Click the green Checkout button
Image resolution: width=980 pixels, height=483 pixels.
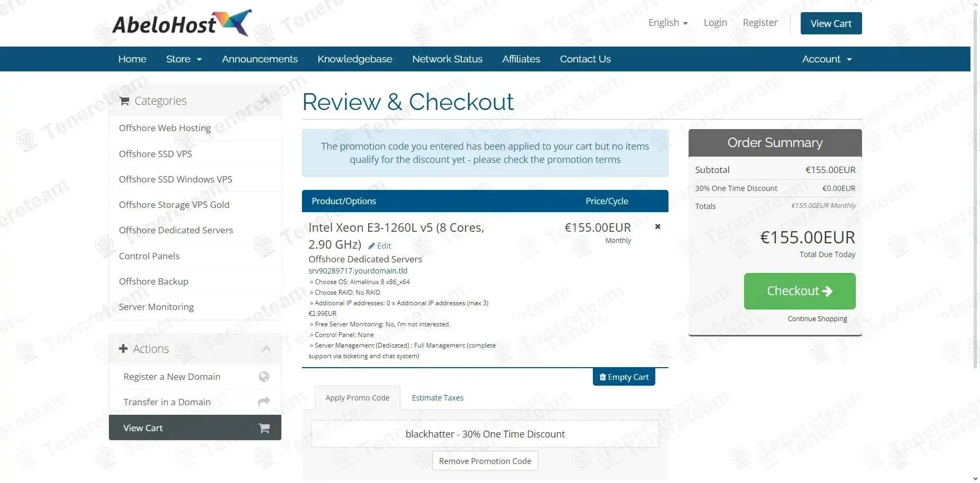799,291
